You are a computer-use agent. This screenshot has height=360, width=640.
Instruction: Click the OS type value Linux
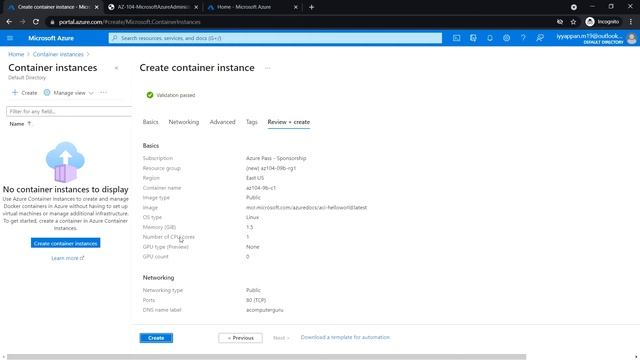point(252,217)
